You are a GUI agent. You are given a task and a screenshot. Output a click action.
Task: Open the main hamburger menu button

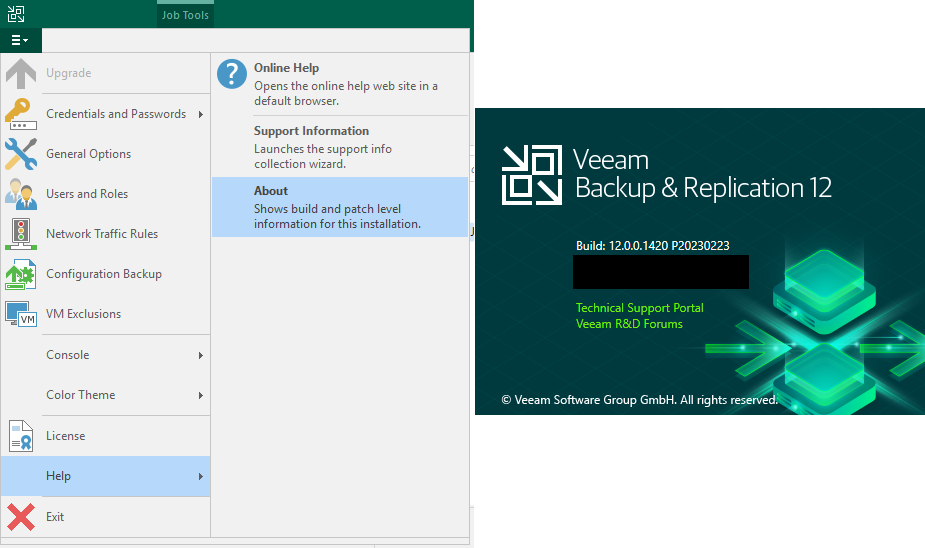20,40
